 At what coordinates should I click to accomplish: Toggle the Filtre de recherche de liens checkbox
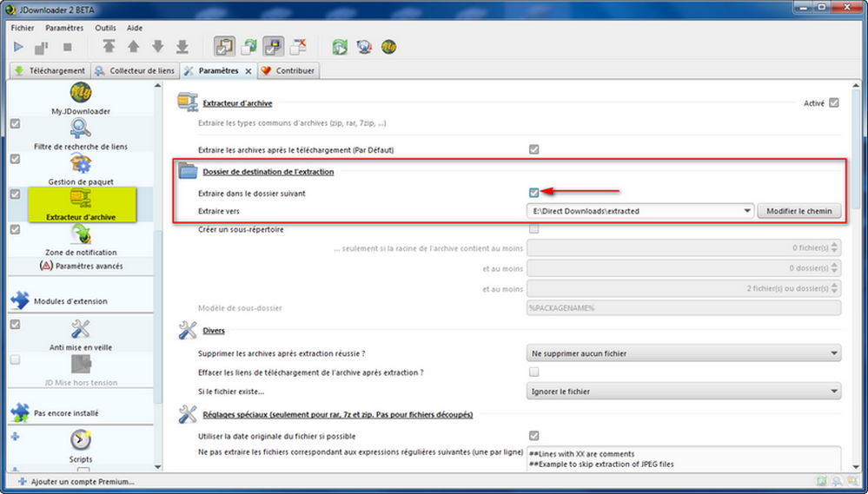(x=15, y=123)
